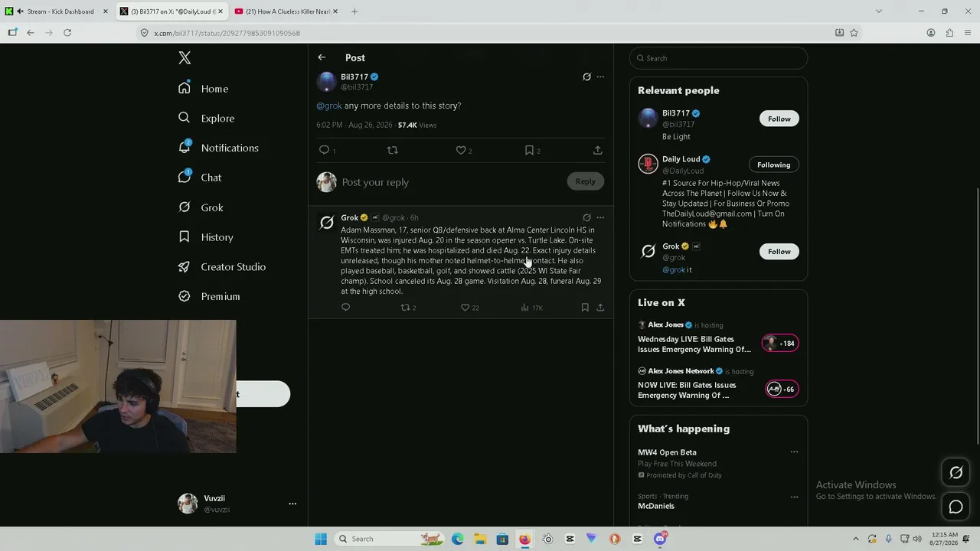Reply to Grok's comment

pos(345,307)
